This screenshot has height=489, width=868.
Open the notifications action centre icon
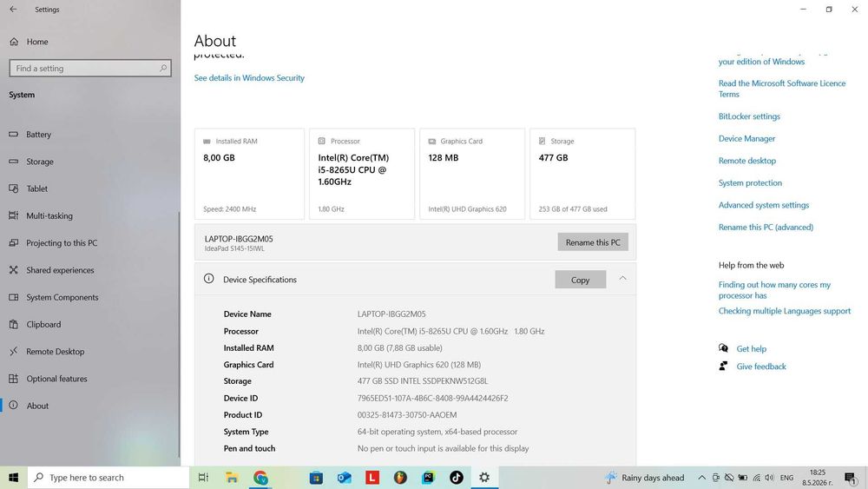(851, 478)
